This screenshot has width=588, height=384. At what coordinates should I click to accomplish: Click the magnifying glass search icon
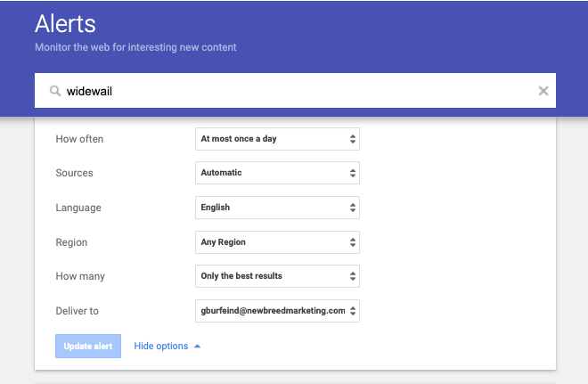[55, 91]
